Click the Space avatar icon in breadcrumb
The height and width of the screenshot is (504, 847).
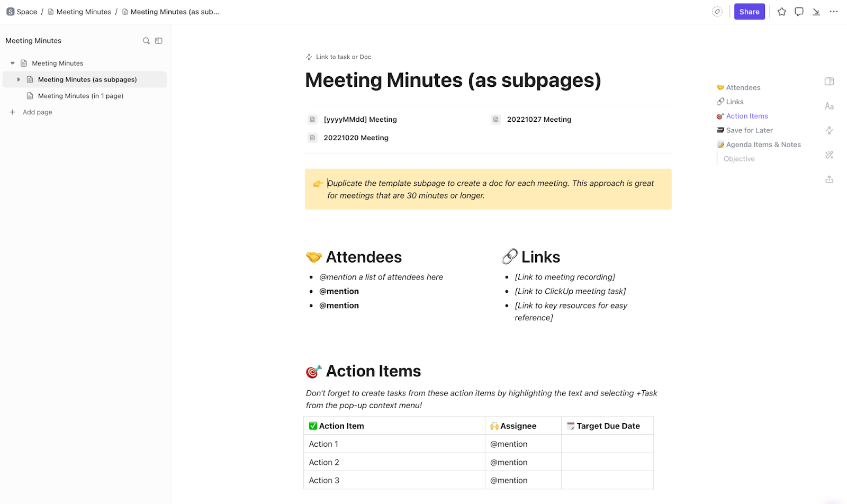click(x=10, y=12)
